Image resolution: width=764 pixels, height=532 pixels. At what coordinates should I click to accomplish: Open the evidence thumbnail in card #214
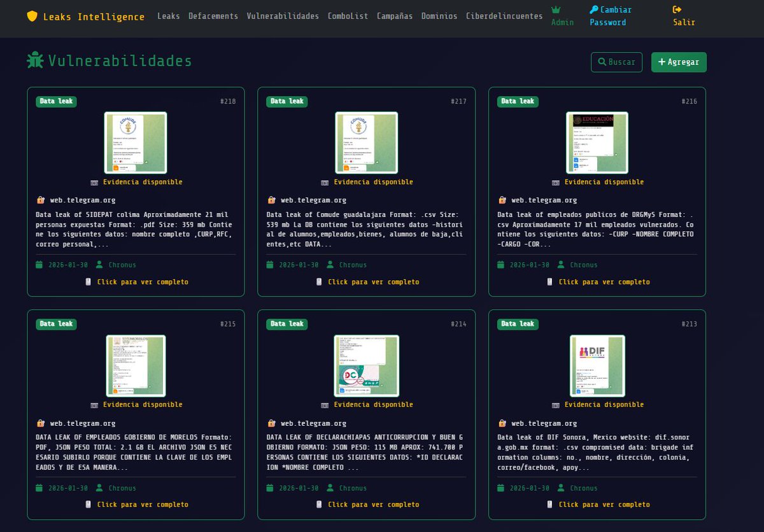(x=367, y=366)
